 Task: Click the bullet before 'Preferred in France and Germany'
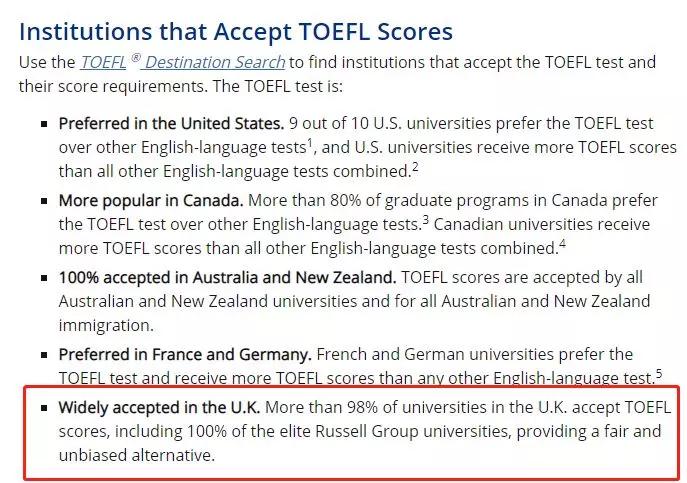[44, 356]
